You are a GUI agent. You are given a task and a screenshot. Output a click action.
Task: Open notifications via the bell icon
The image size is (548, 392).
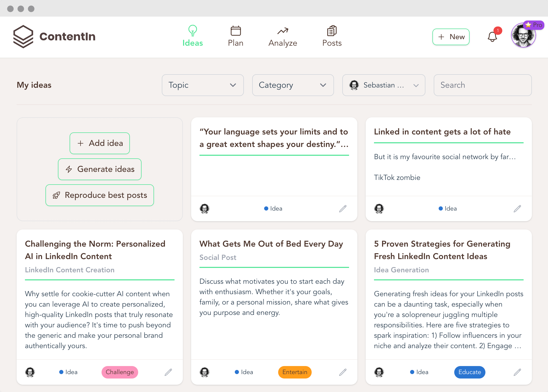tap(492, 36)
